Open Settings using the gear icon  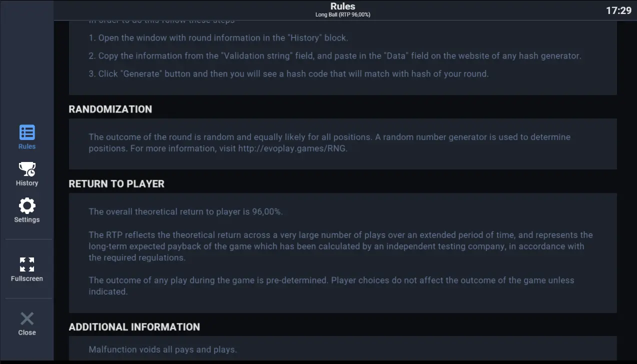click(27, 205)
